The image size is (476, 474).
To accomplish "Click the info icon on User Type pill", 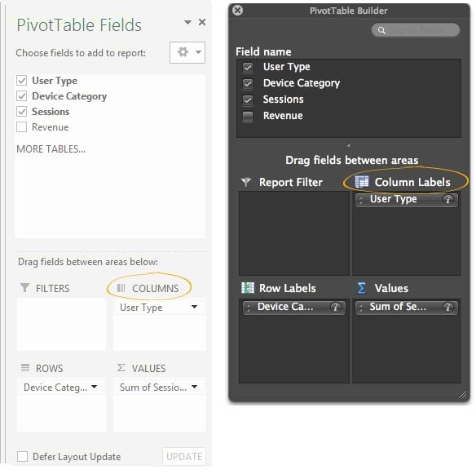I will tap(447, 200).
